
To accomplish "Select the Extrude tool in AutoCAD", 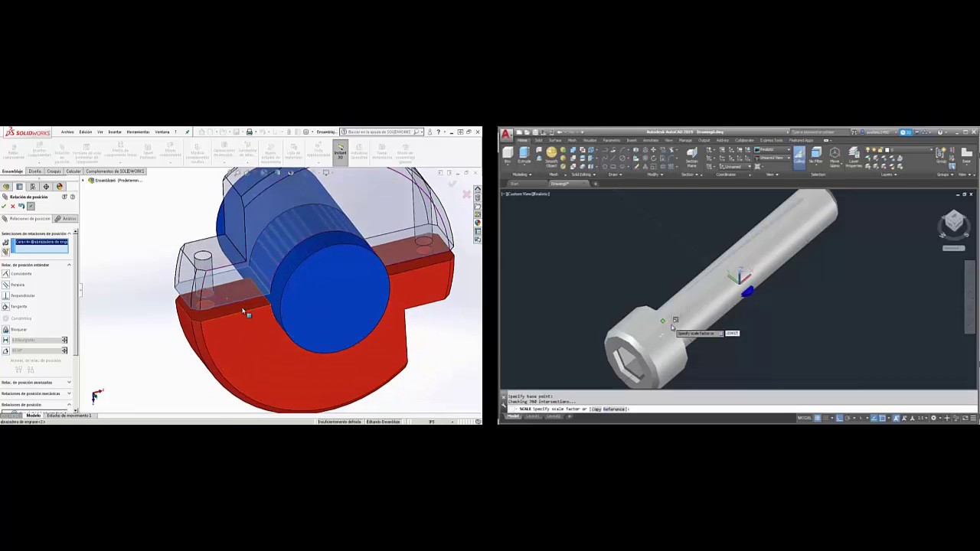I will pos(524,155).
